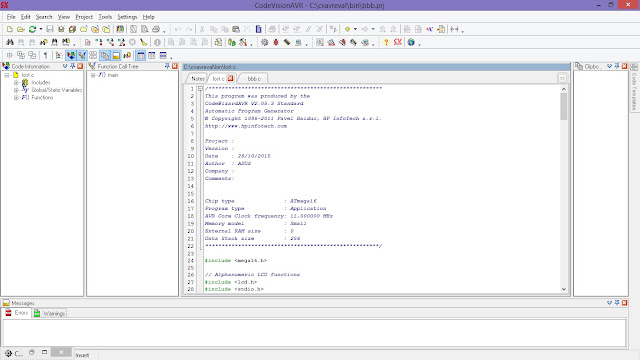The width and height of the screenshot is (640, 360).
Task: Open the File menu
Action: pos(11,17)
